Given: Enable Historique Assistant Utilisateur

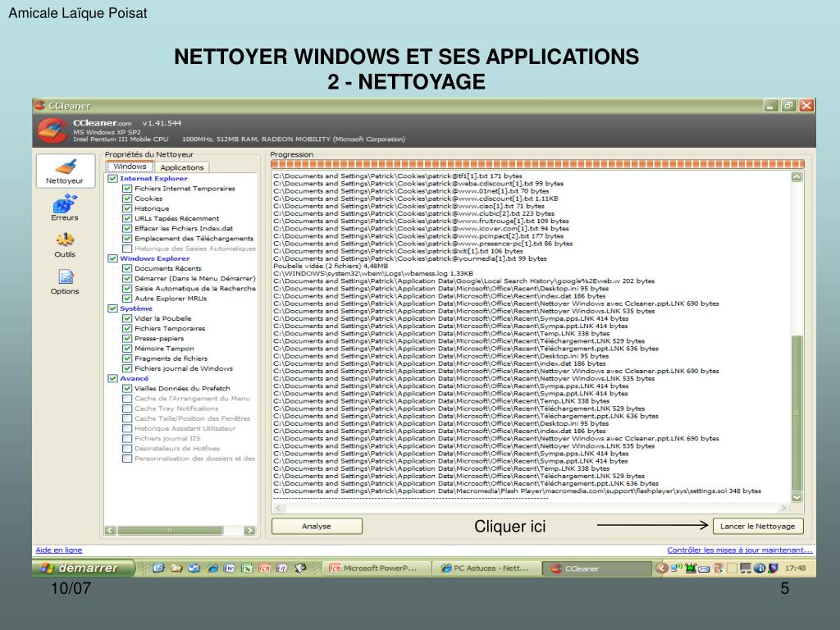Looking at the screenshot, I should (127, 428).
